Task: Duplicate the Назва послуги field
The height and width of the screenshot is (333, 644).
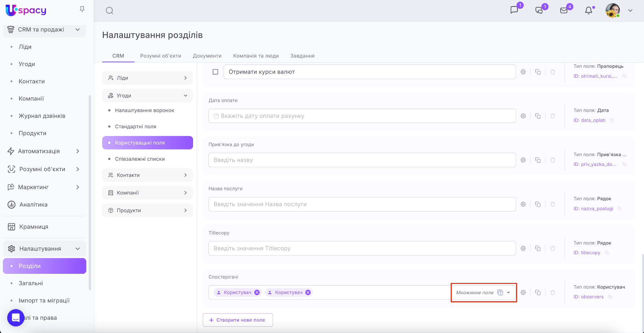Action: click(538, 204)
